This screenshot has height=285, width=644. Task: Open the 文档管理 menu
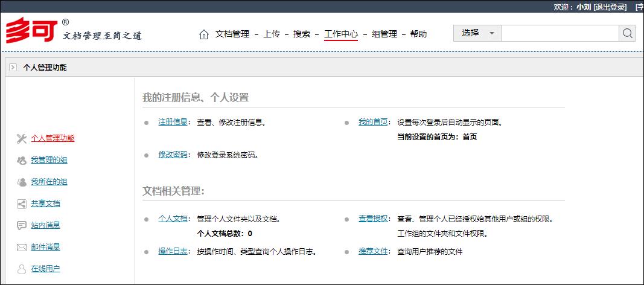[232, 34]
